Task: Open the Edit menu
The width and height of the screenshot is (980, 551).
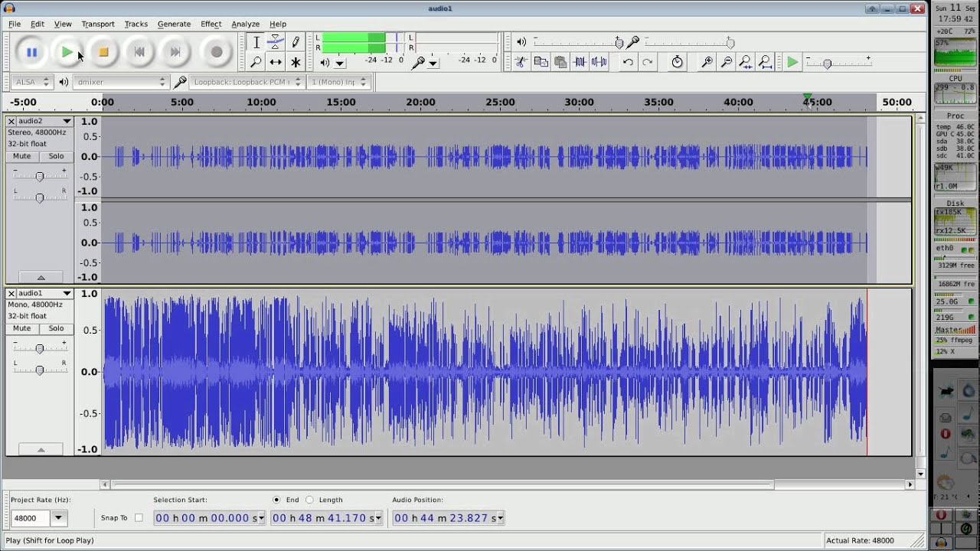Action: [x=37, y=24]
